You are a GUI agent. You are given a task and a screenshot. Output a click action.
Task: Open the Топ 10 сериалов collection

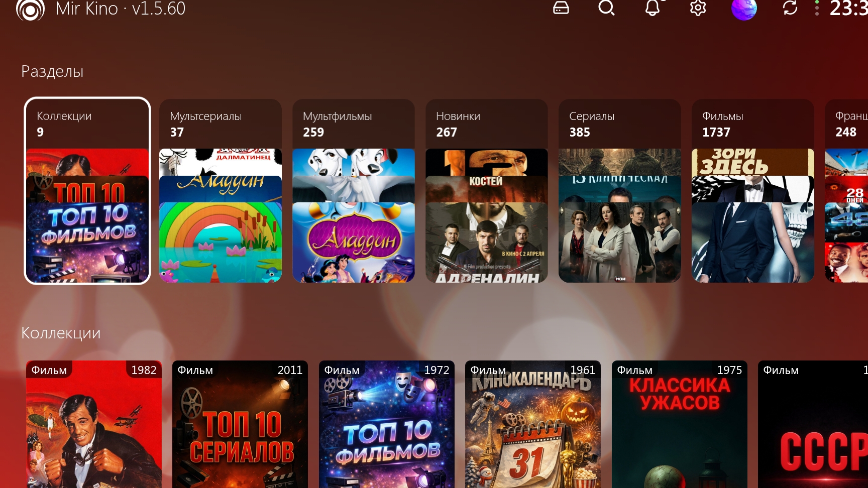coord(240,424)
